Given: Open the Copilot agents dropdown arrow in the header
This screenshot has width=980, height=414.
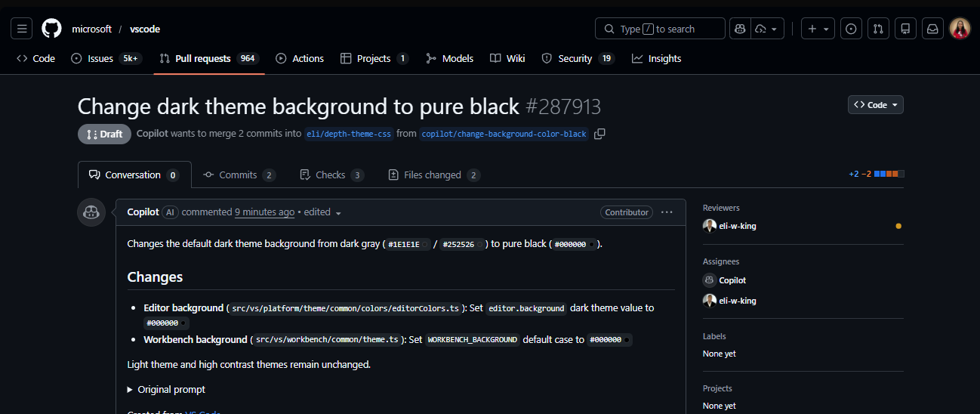Looking at the screenshot, I should (769, 29).
